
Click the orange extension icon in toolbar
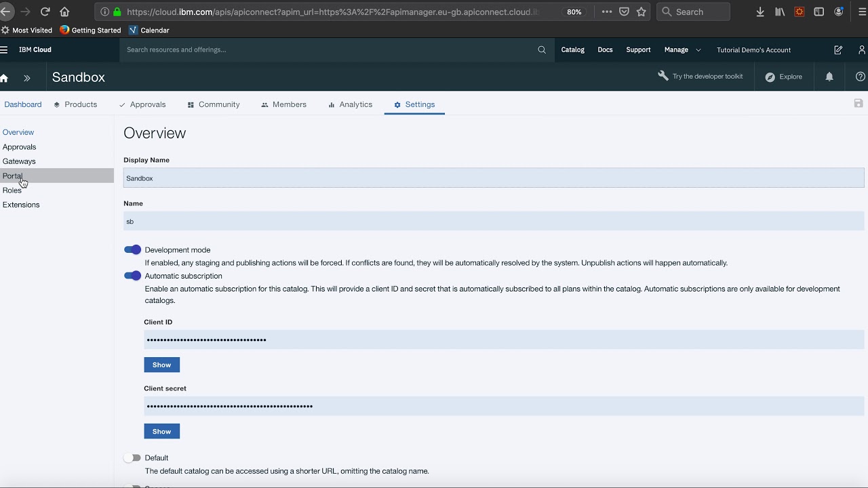pyautogui.click(x=800, y=12)
